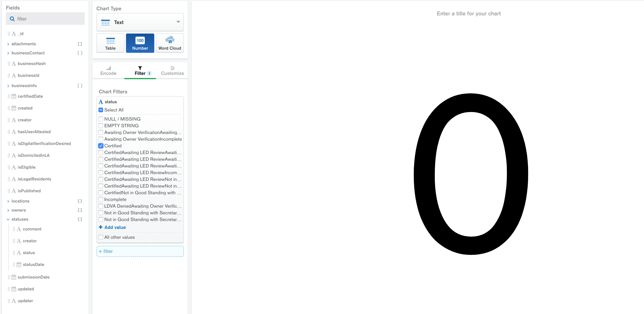
Task: Click the plus icon beside Add value
Action: click(x=101, y=227)
